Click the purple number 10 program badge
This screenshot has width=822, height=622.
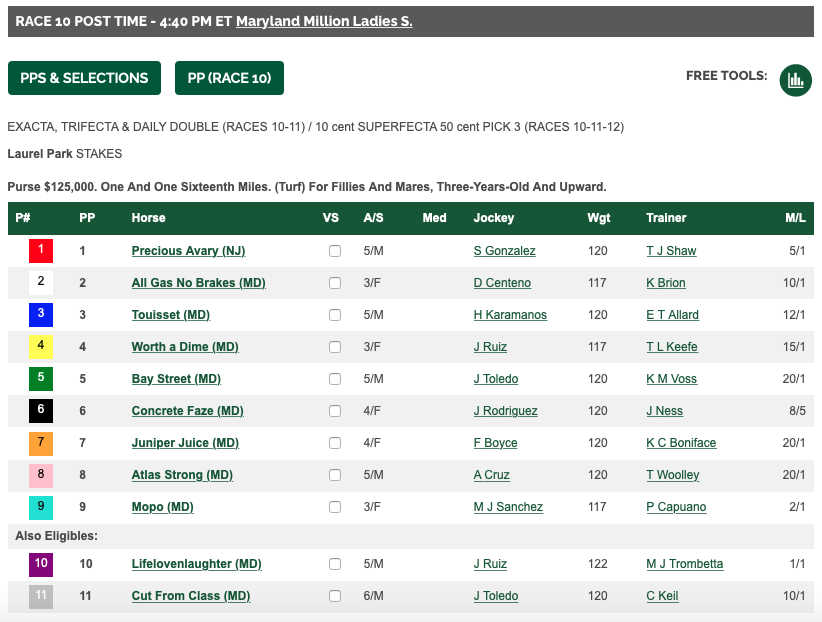pyautogui.click(x=41, y=563)
